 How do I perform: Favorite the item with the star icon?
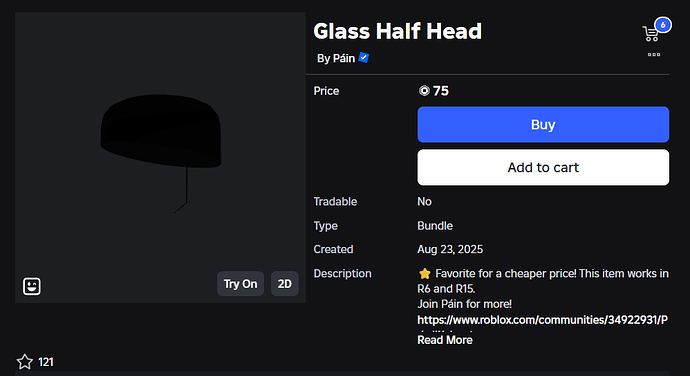click(25, 362)
